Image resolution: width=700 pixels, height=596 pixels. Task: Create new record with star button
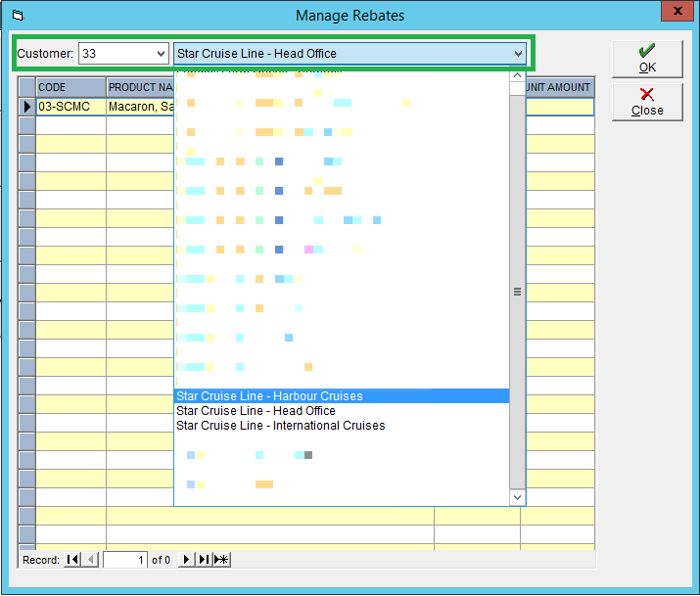pyautogui.click(x=221, y=560)
